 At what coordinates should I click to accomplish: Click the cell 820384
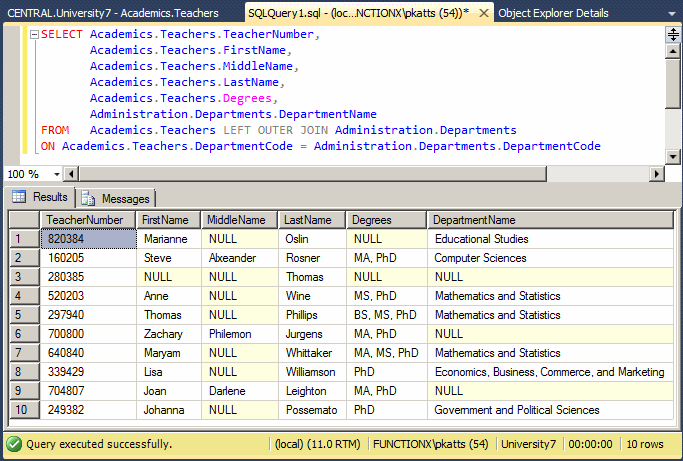(88, 239)
